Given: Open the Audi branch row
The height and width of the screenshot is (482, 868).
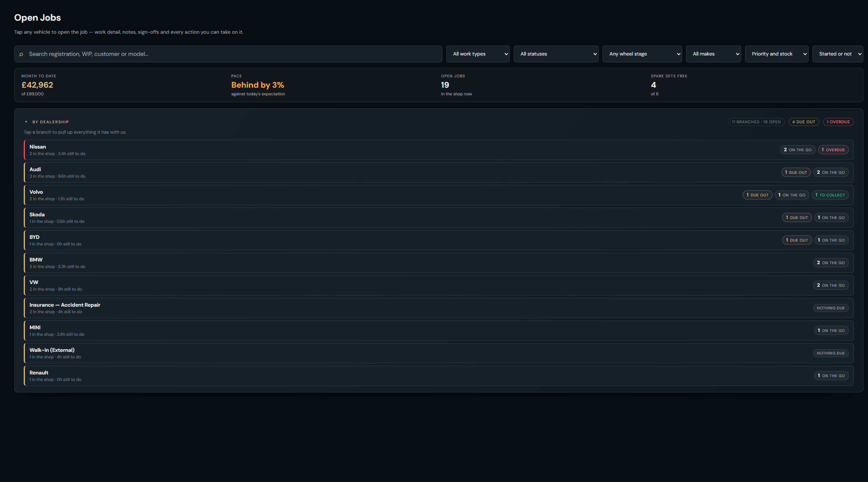Looking at the screenshot, I should (x=439, y=172).
